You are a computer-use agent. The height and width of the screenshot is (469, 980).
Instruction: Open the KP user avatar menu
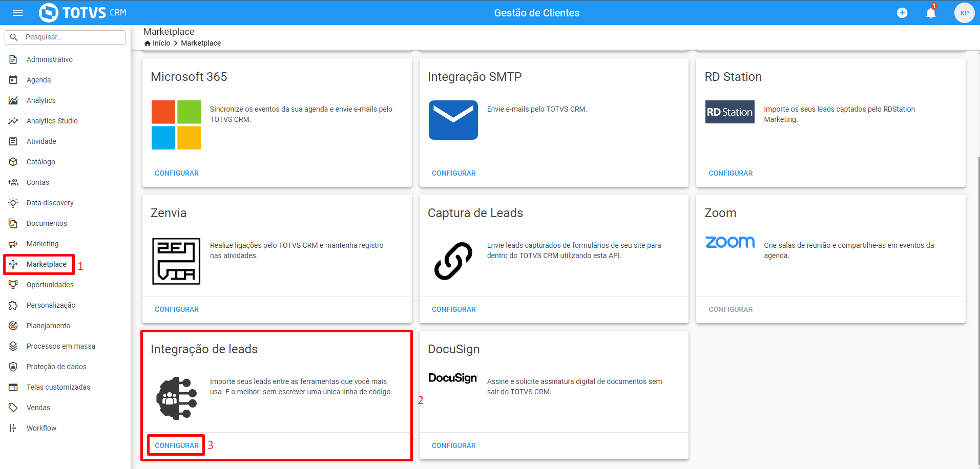pos(964,13)
